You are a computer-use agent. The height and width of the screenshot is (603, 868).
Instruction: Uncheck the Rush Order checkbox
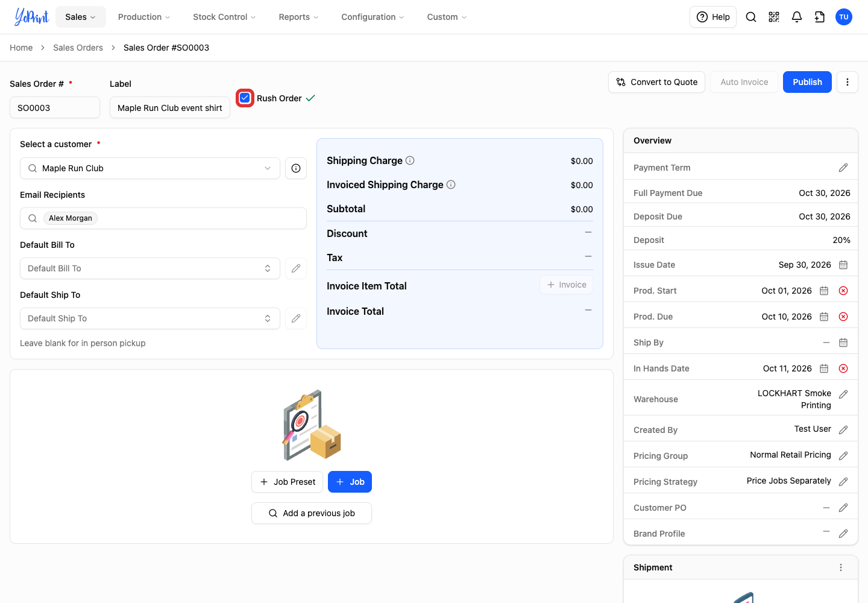[245, 98]
